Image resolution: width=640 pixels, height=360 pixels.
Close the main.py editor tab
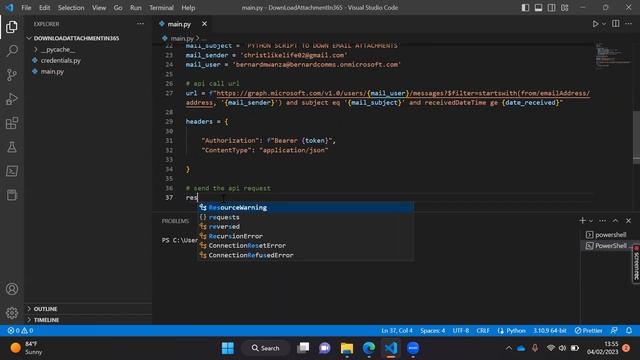coord(204,24)
